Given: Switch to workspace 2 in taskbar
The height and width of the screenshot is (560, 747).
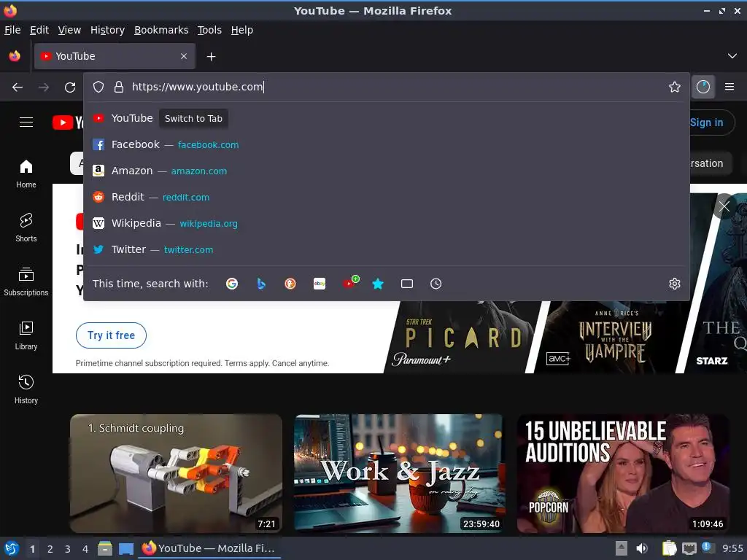Looking at the screenshot, I should (x=50, y=549).
